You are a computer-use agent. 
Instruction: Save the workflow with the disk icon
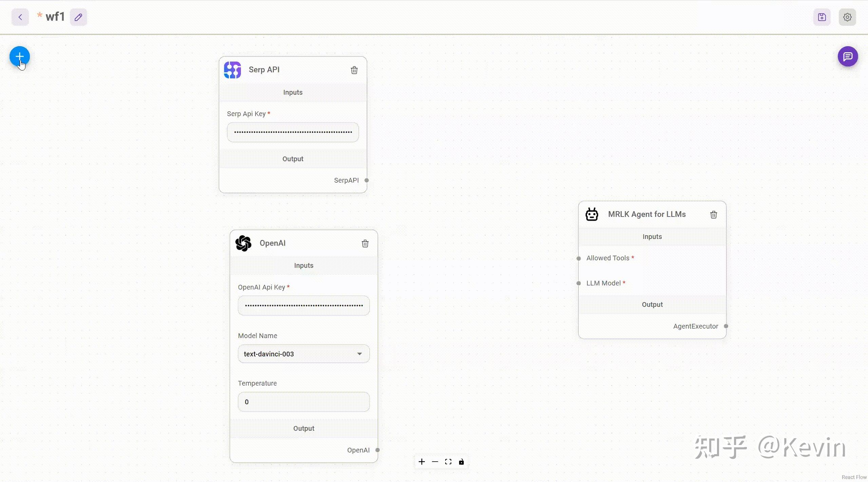(x=822, y=17)
